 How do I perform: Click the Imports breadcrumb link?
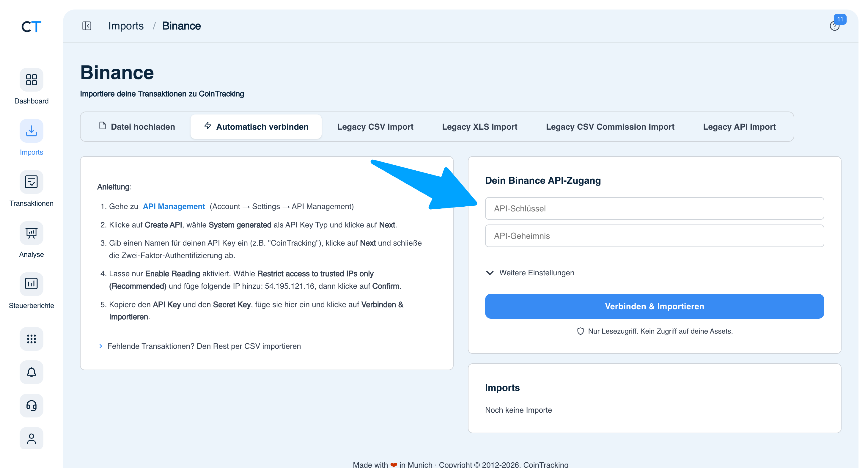(x=126, y=26)
